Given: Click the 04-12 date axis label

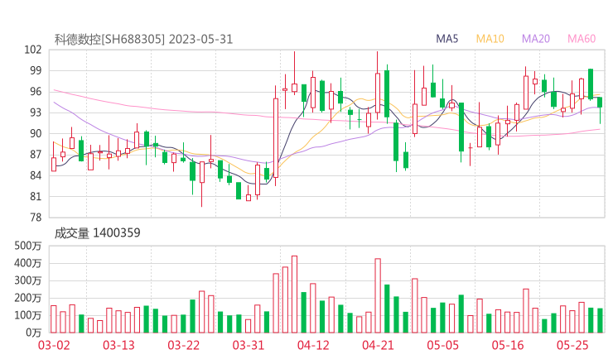Looking at the screenshot, I should pos(313,345).
